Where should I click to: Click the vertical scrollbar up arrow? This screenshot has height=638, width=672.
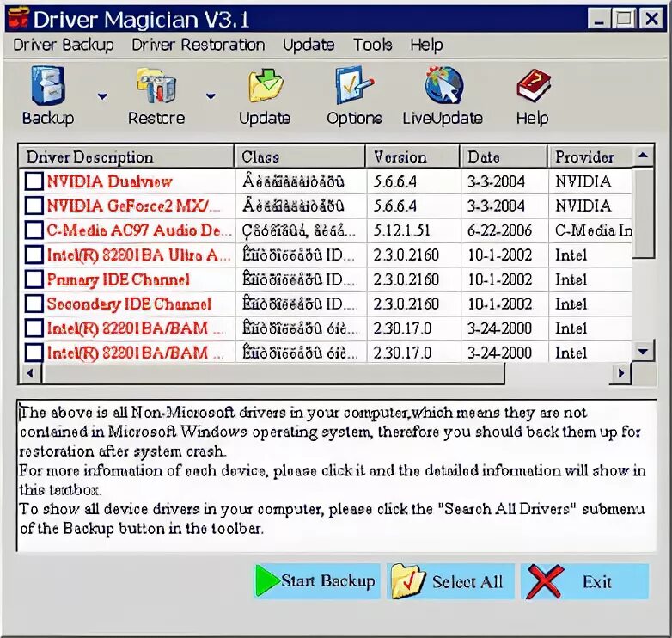click(x=643, y=156)
